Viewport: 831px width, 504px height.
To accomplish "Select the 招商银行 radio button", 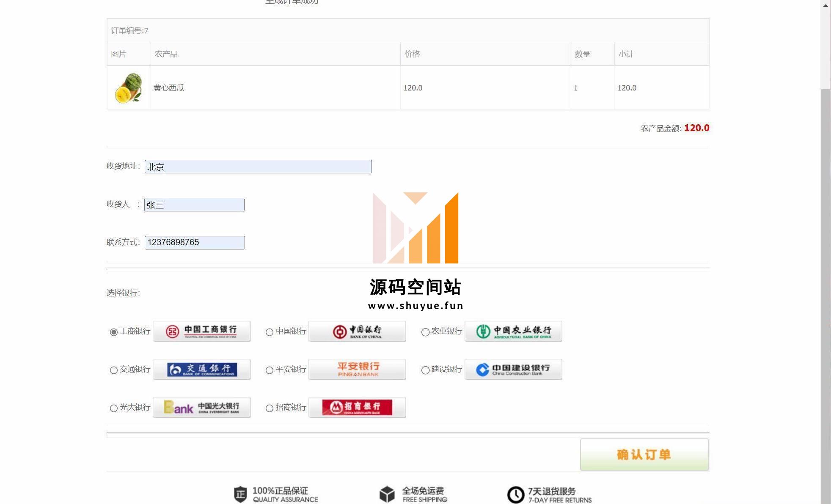I will 269,408.
